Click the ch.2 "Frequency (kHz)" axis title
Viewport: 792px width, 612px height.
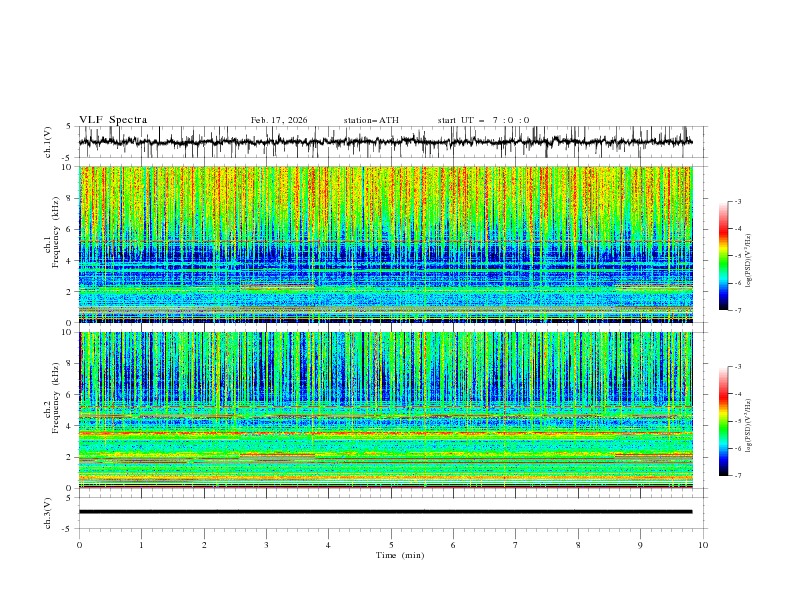click(x=55, y=399)
